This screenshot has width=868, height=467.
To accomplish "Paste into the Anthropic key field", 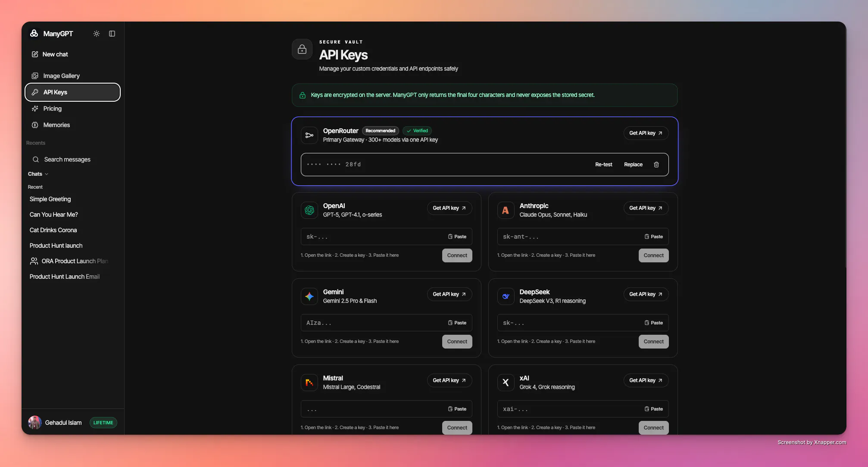I will tap(654, 237).
